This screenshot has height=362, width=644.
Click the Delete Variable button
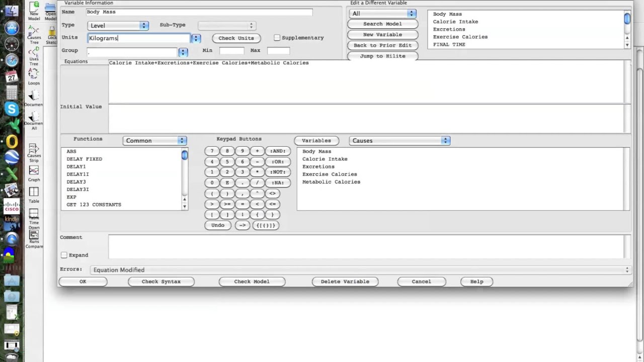point(345,282)
